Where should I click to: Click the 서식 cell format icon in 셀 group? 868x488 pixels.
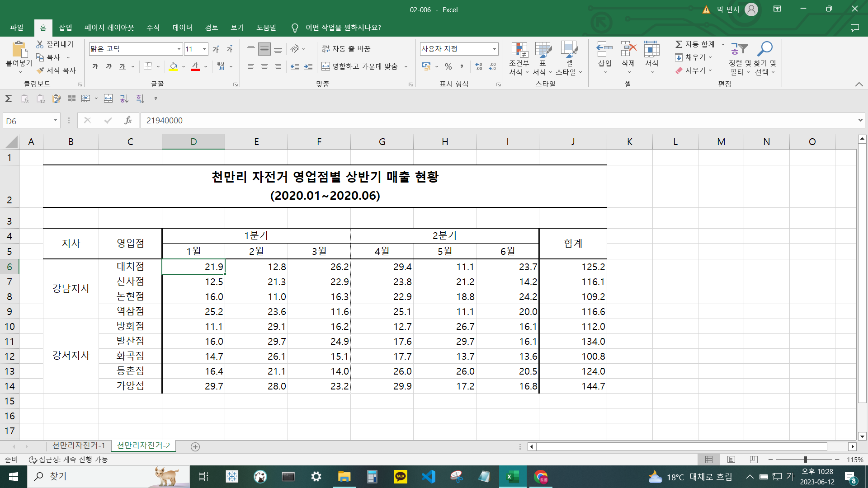coord(652,49)
